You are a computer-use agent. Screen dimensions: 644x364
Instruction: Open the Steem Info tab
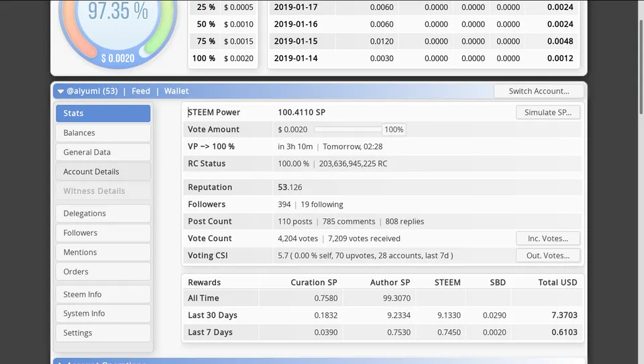(x=103, y=294)
